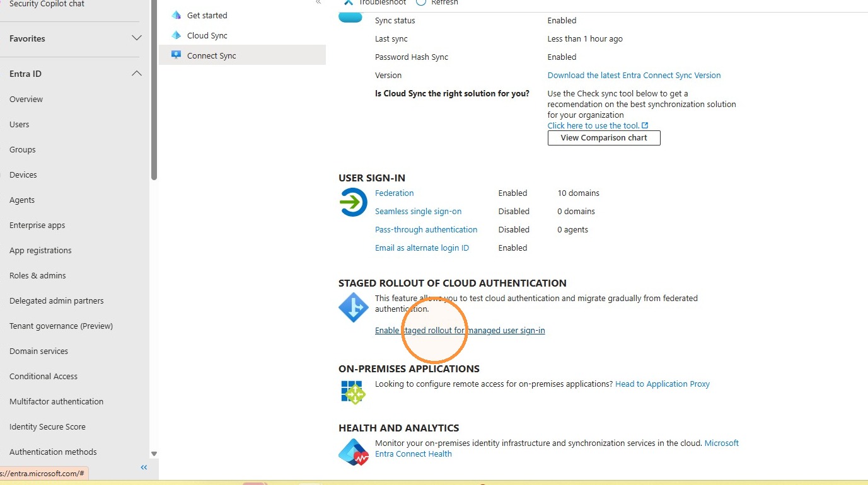Open Enterprise apps in the sidebar
Image resolution: width=868 pixels, height=485 pixels.
click(x=37, y=225)
